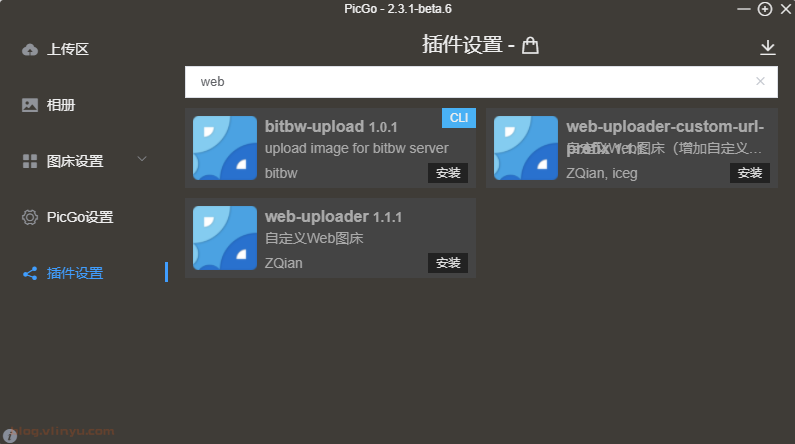Install the web-uploader-custom-url-prefix plugin
This screenshot has width=795, height=444.
[x=749, y=173]
